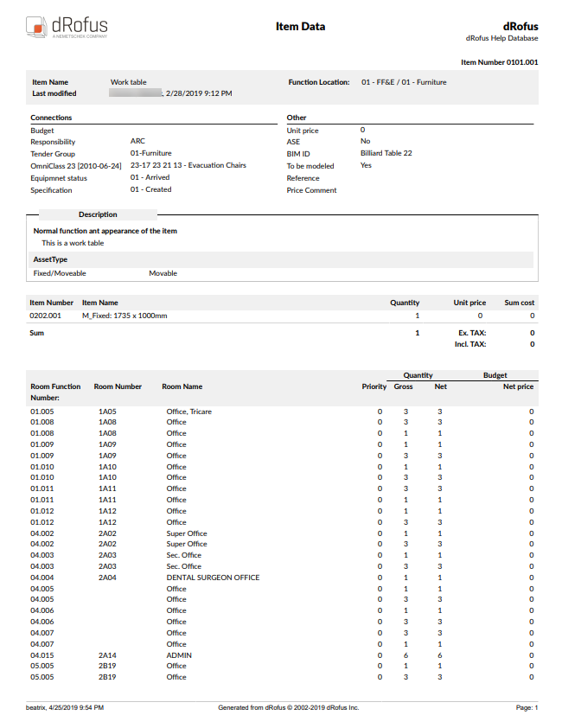Click the Page: 1 footer label
The width and height of the screenshot is (562, 728).
527,708
